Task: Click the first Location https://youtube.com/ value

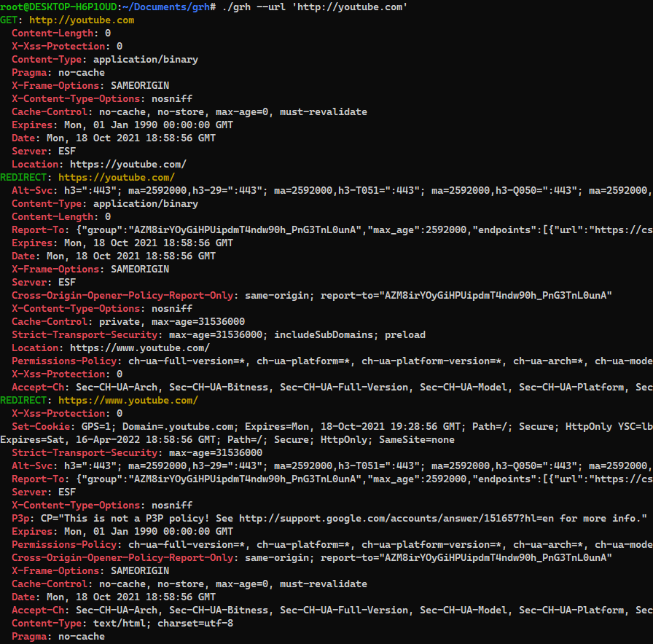Action: (128, 165)
